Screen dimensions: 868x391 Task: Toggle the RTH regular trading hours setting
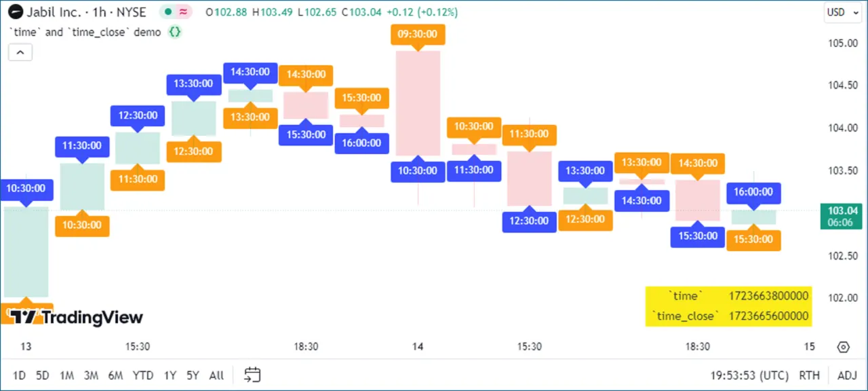click(x=809, y=375)
